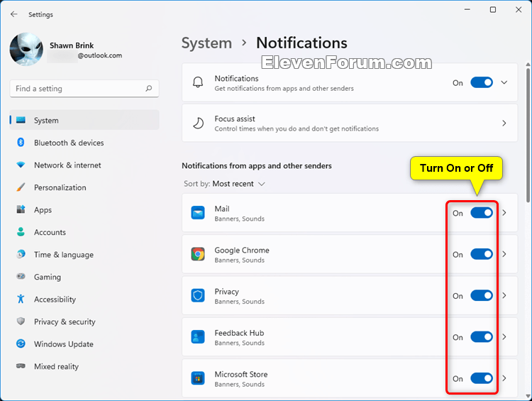Click the Focus assist right chevron
The image size is (532, 401).
pos(504,123)
